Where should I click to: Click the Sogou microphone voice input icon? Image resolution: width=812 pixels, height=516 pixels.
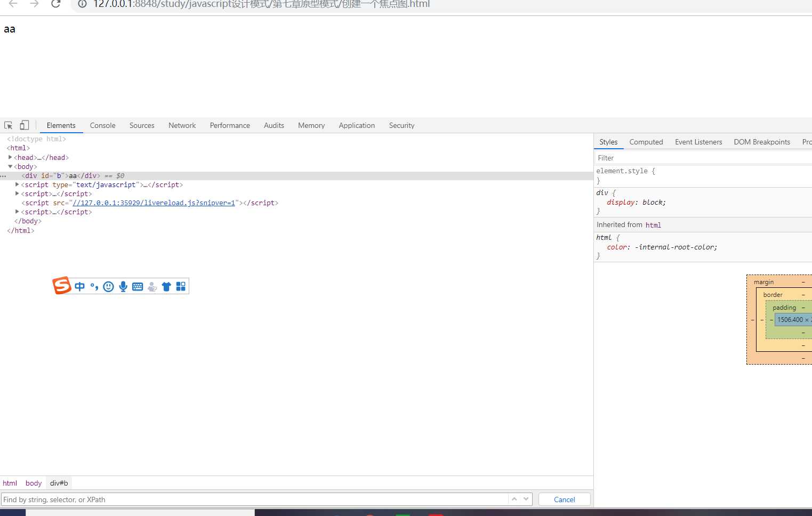[123, 287]
